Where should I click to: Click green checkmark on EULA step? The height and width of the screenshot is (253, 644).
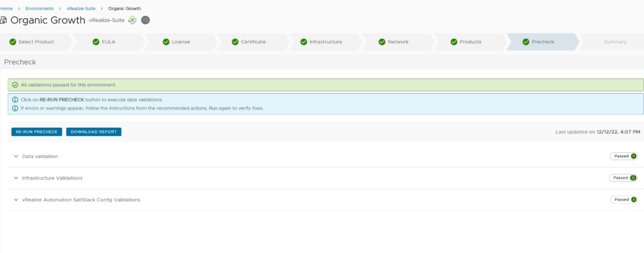pyautogui.click(x=96, y=42)
